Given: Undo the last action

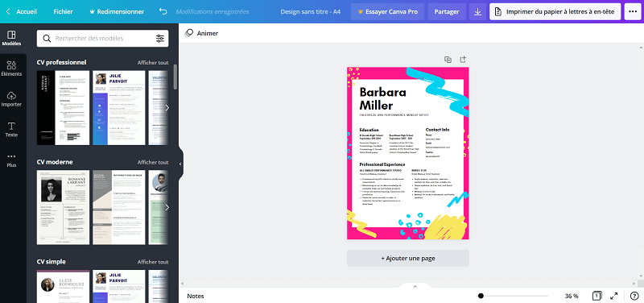Looking at the screenshot, I should (x=163, y=11).
